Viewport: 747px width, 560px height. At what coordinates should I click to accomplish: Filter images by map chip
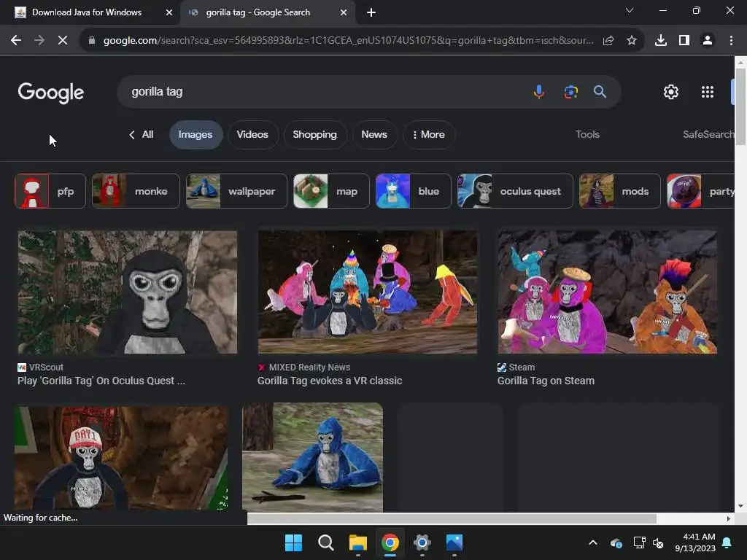331,191
